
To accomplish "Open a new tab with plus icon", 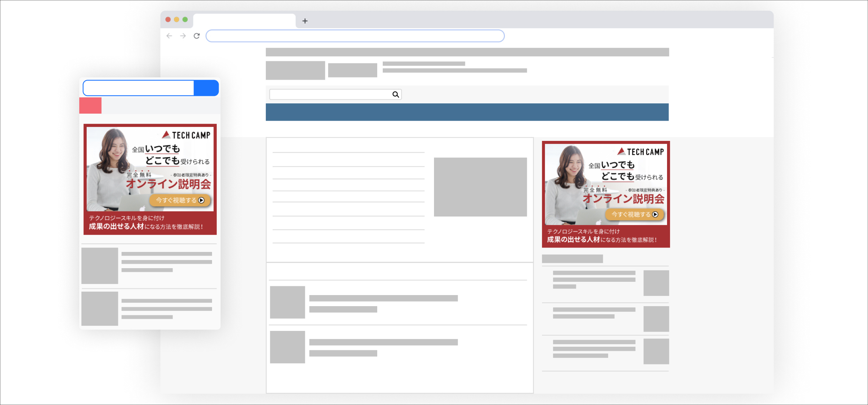I will (x=305, y=21).
